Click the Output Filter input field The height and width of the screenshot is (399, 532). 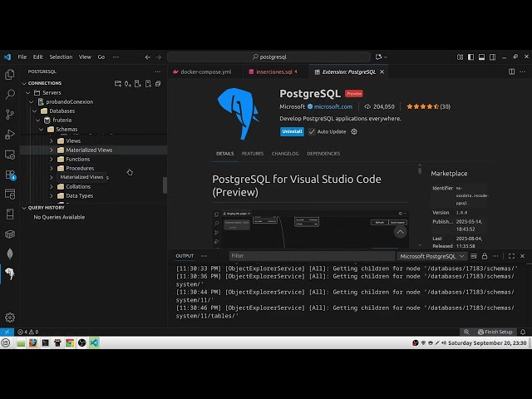[313, 256]
